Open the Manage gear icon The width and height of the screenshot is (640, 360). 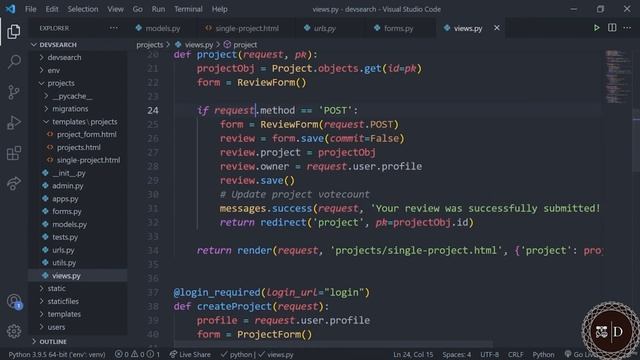(x=13, y=331)
